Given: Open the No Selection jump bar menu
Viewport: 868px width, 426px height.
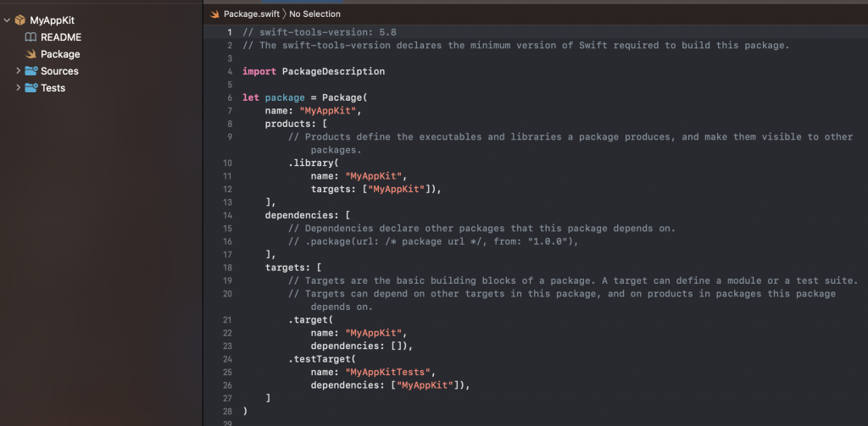Looking at the screenshot, I should tap(315, 14).
